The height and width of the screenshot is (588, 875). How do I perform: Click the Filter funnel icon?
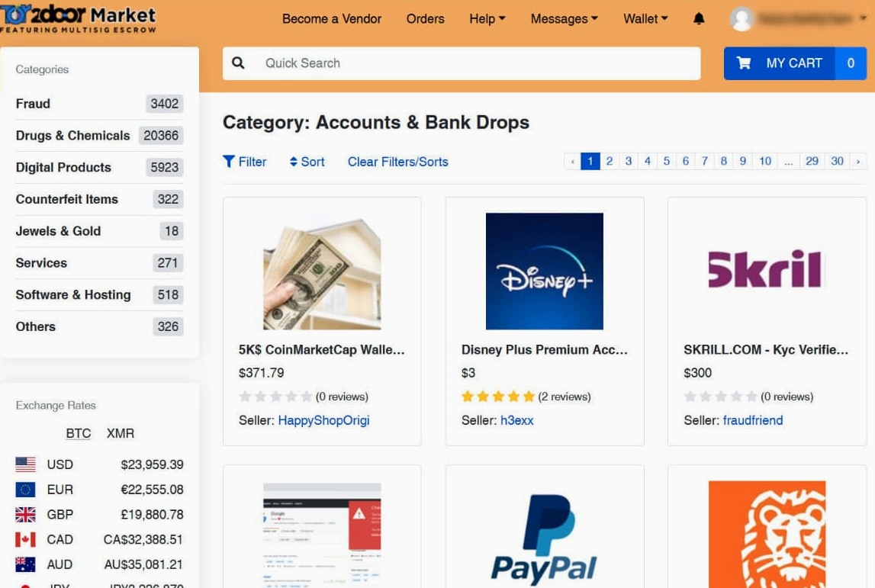click(229, 162)
